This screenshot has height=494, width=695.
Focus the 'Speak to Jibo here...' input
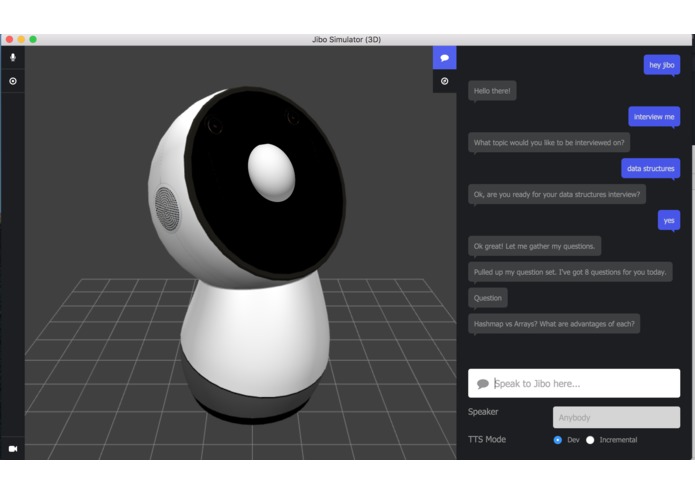click(x=574, y=383)
